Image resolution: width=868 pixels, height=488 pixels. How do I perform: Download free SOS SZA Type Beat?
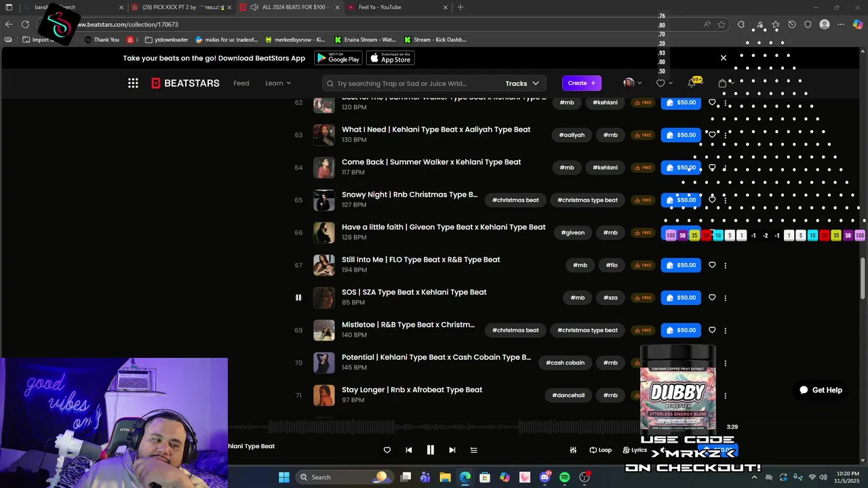(x=642, y=298)
